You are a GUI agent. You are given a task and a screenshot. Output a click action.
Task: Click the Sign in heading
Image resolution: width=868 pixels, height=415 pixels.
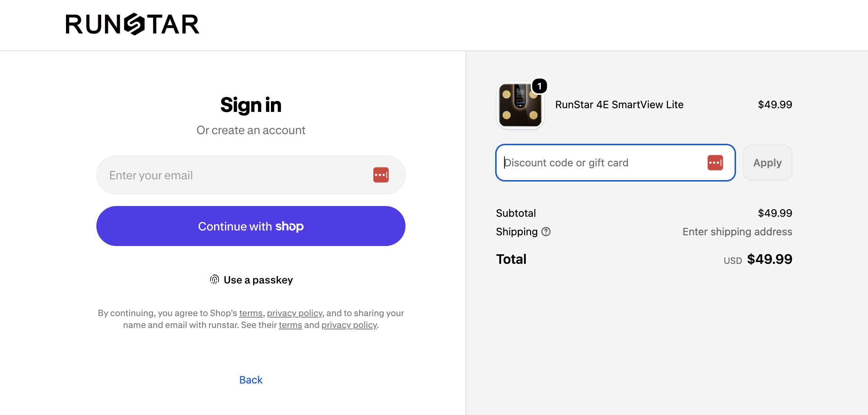pyautogui.click(x=251, y=105)
